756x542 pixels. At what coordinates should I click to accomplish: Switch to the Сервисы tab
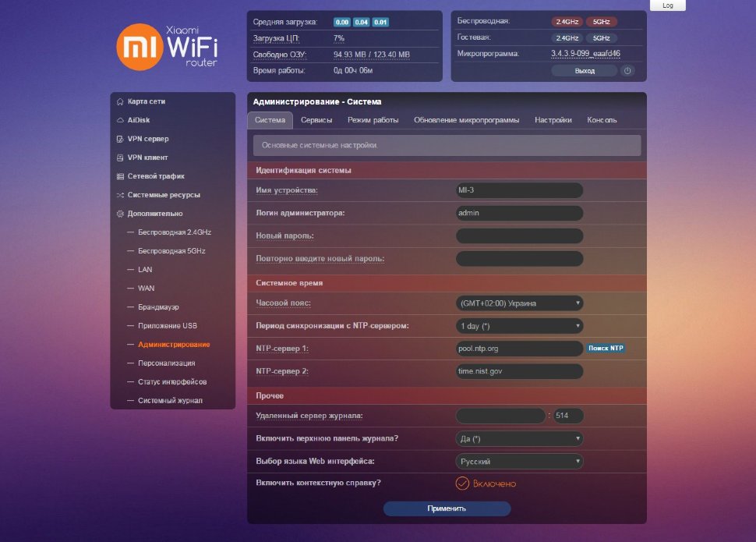[x=316, y=120]
